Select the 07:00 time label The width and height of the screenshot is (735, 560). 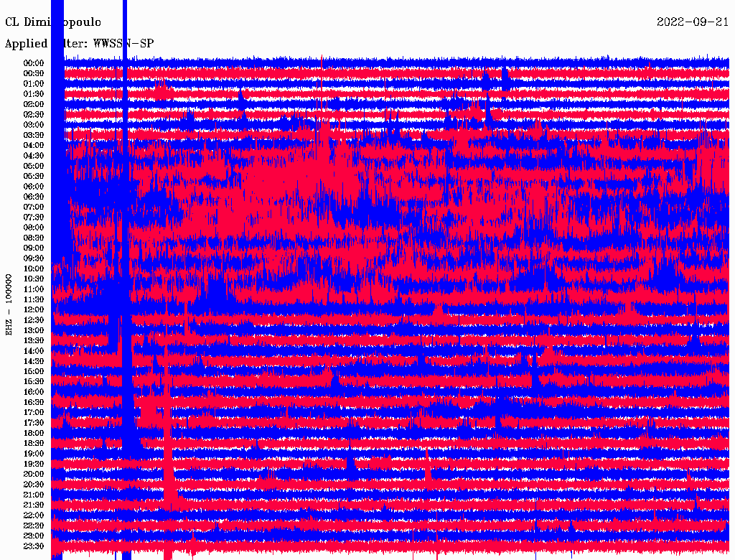click(34, 207)
